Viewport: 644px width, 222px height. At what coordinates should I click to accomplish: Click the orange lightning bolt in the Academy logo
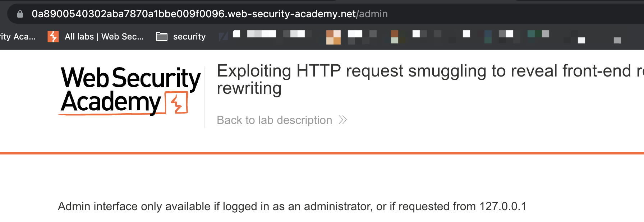[x=177, y=103]
